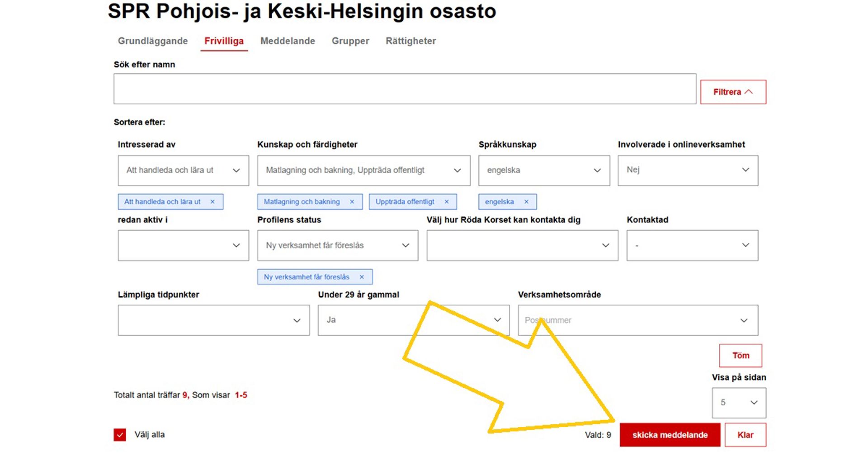Switch to the Grundläggande tab
This screenshot has height=456, width=868.
click(153, 41)
